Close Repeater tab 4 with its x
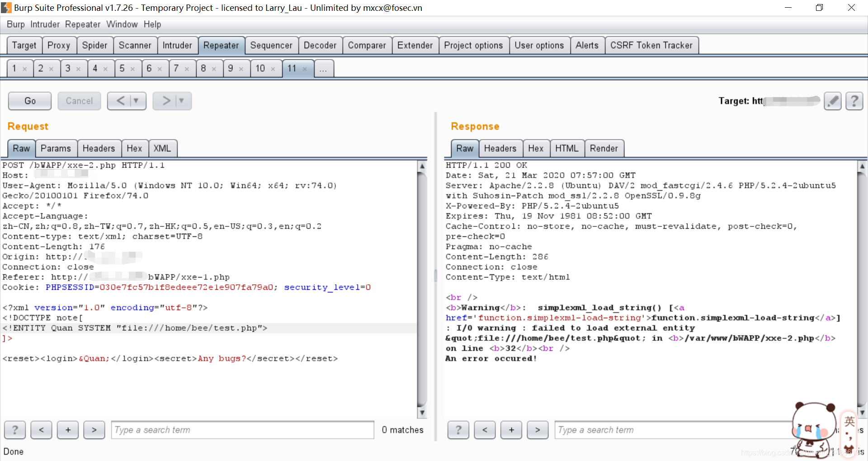The width and height of the screenshot is (868, 461). pyautogui.click(x=105, y=69)
